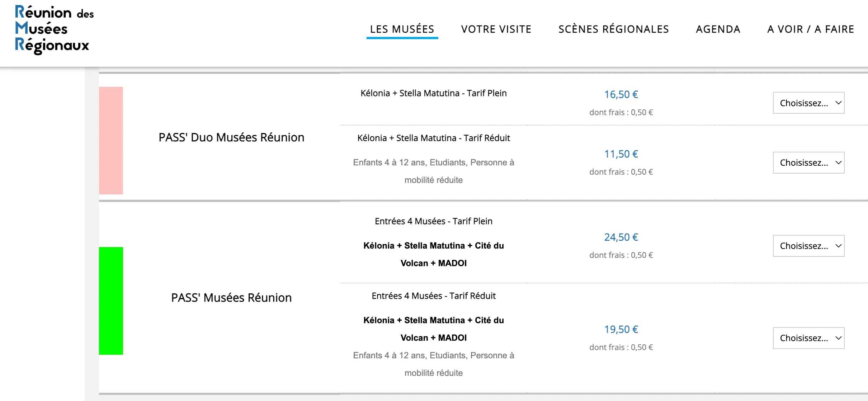Expand quantity selector for 4 Musées Tarif Plein
The height and width of the screenshot is (401, 868).
click(x=808, y=246)
